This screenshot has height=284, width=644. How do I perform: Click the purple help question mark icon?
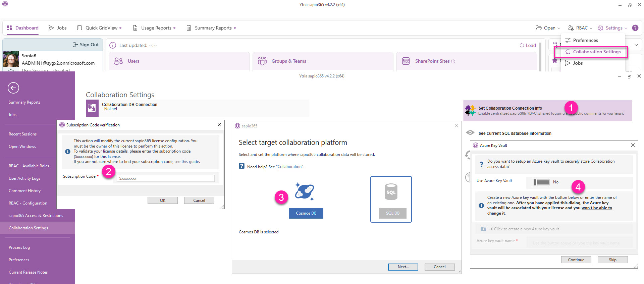tap(635, 28)
